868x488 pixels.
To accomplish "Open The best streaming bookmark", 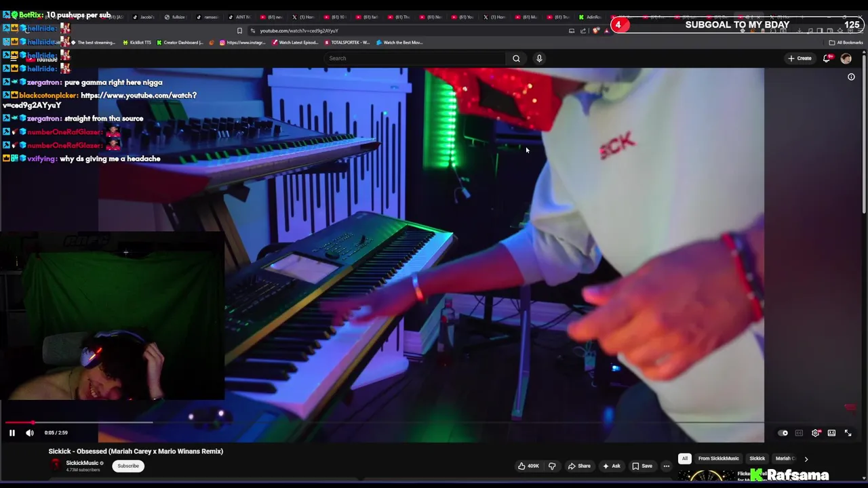I will (x=92, y=43).
